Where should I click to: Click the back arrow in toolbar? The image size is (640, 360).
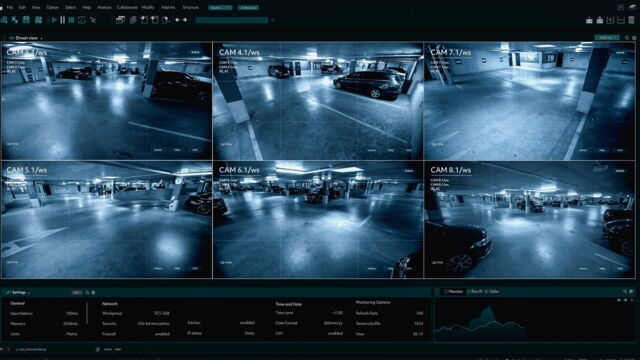click(x=177, y=20)
